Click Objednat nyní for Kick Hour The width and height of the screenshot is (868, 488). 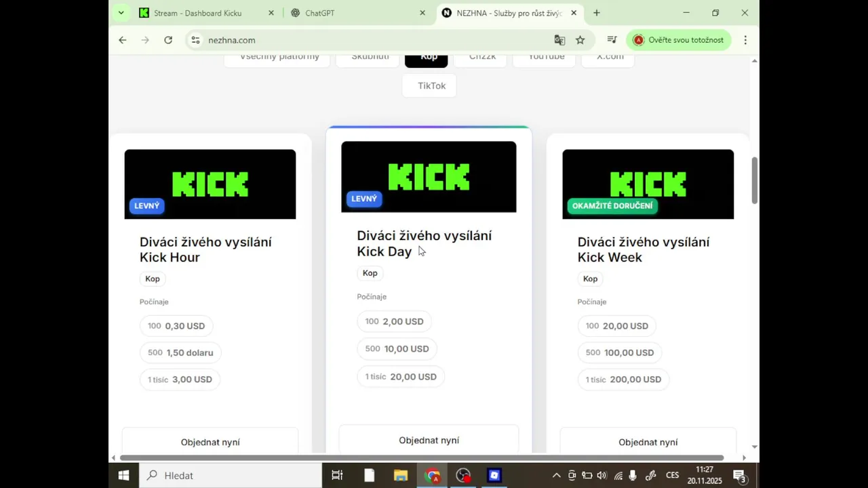pyautogui.click(x=210, y=441)
